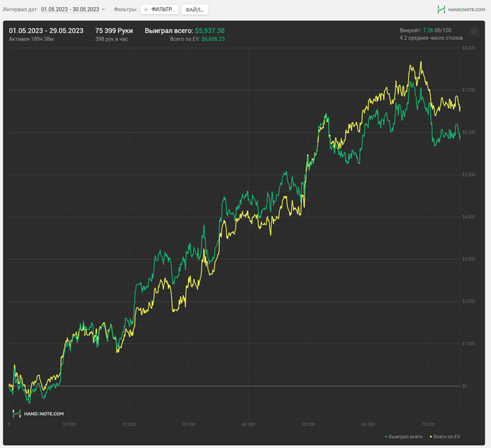Click the 10 000 x-axis label
Image resolution: width=491 pixels, height=448 pixels.
[x=69, y=425]
